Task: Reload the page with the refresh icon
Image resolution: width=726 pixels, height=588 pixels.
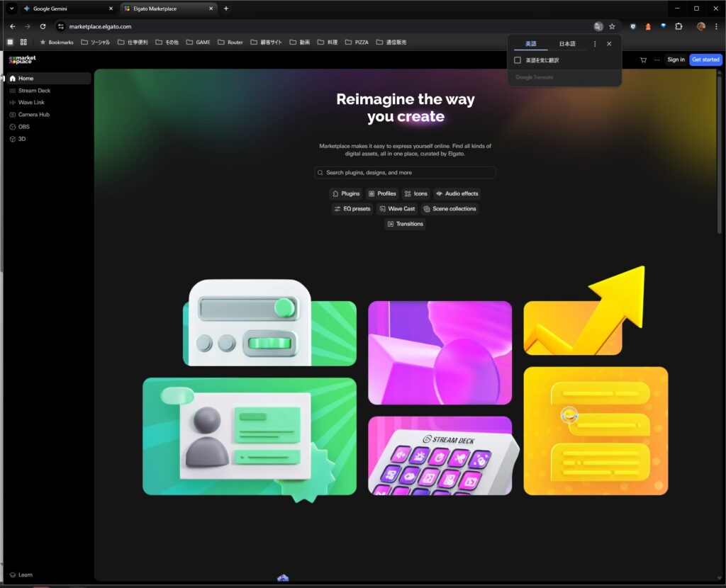Action: 43,26
